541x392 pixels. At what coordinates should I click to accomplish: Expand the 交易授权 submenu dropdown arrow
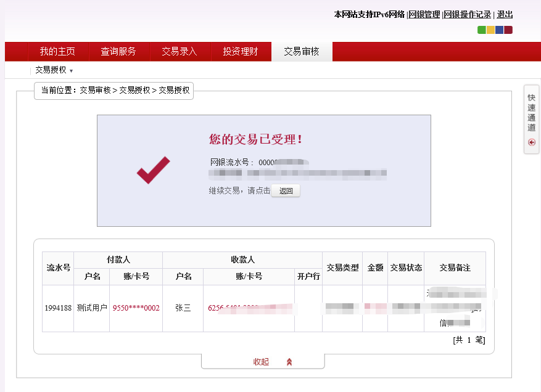tap(71, 71)
